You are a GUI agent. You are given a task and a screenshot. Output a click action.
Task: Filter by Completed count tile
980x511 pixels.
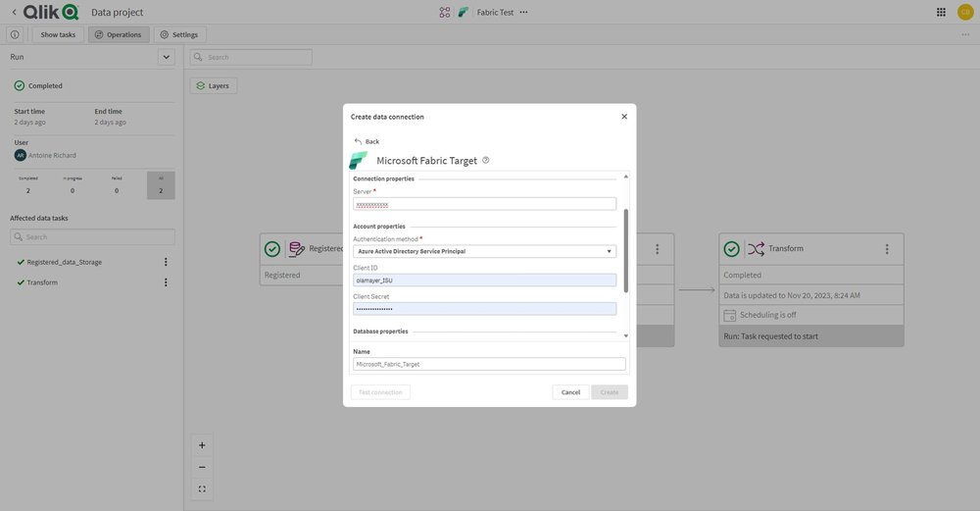[x=28, y=185]
